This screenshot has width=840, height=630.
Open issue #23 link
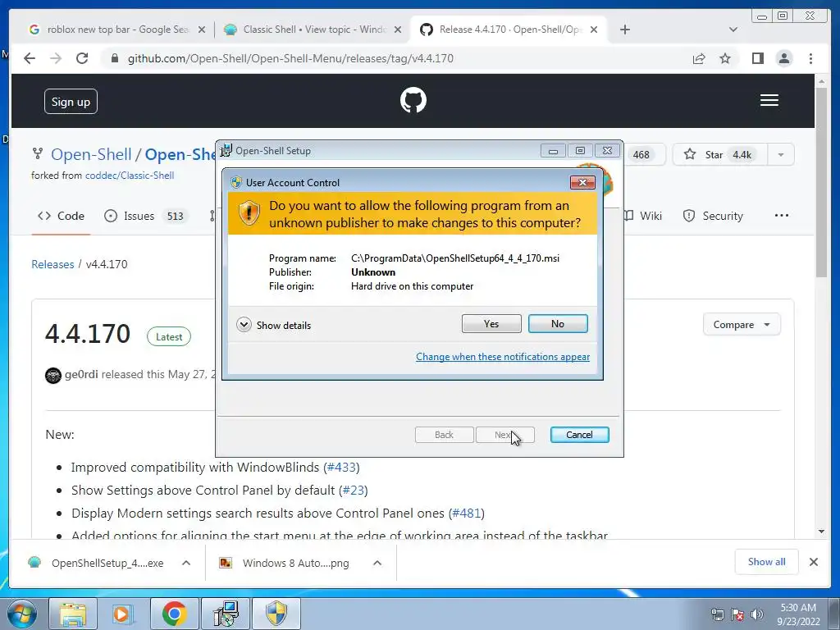tap(354, 491)
